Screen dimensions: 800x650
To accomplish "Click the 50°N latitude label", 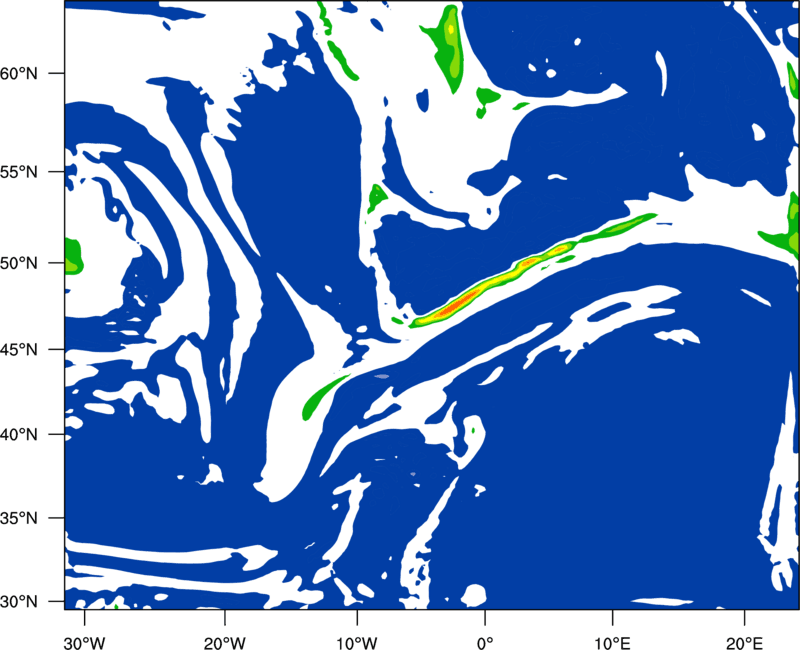I will 19,263.
